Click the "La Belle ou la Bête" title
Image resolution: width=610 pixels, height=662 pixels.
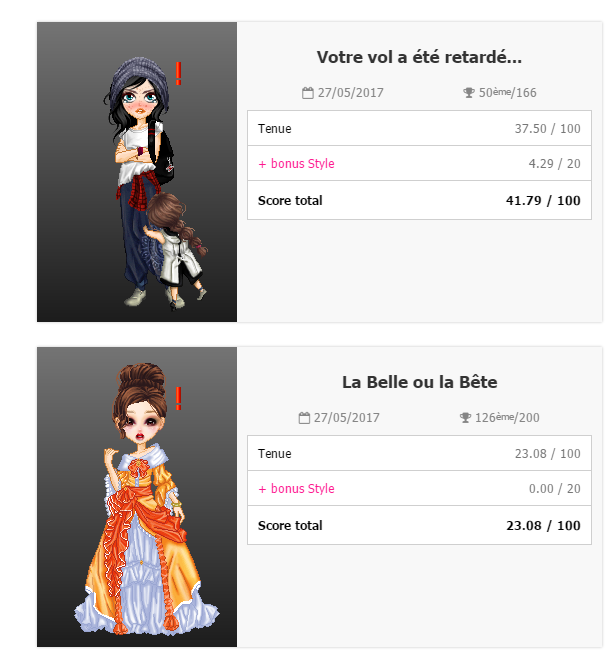[420, 382]
